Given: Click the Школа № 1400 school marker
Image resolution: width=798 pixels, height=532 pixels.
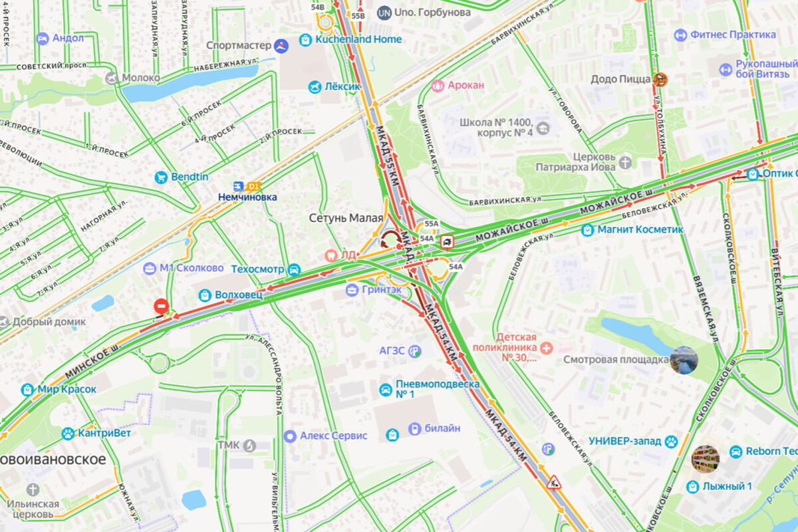Looking at the screenshot, I should [x=543, y=128].
